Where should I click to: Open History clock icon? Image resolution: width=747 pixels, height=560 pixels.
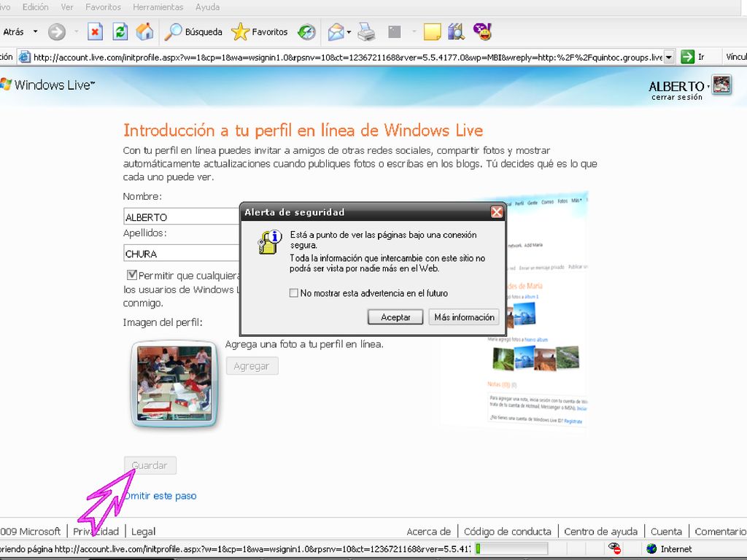[306, 32]
